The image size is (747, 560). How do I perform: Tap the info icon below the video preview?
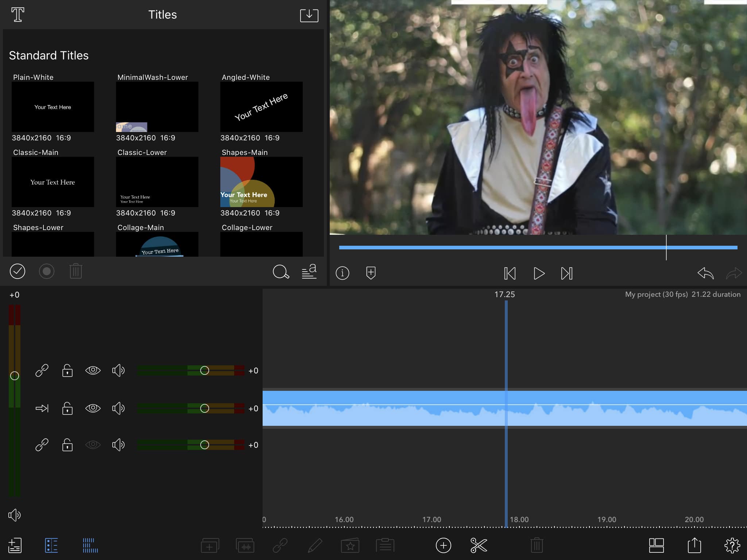tap(342, 273)
